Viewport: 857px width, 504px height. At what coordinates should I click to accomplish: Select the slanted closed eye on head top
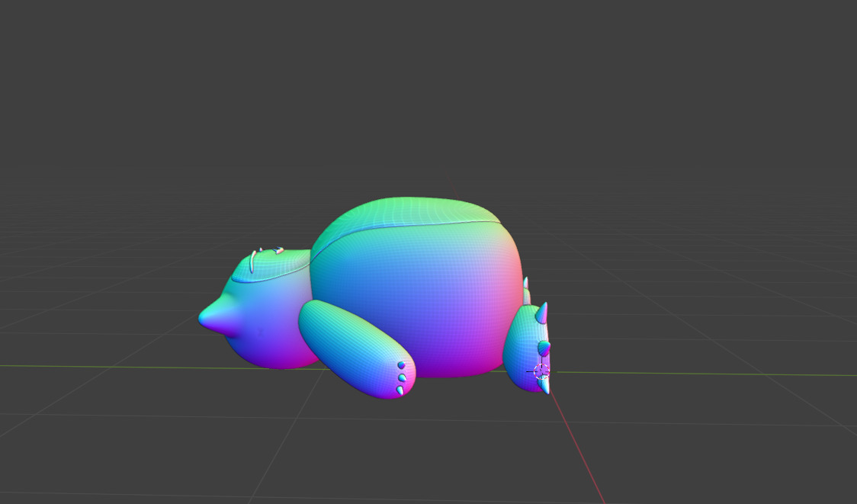253,262
